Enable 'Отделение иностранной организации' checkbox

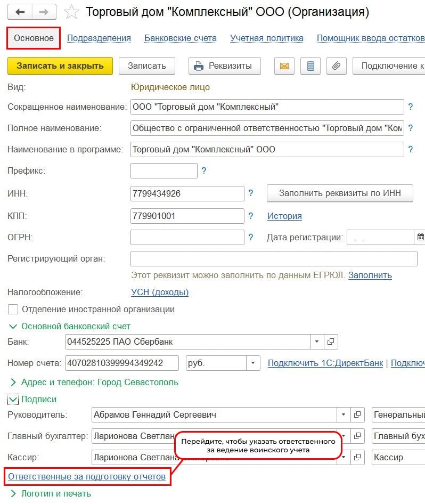(13, 310)
